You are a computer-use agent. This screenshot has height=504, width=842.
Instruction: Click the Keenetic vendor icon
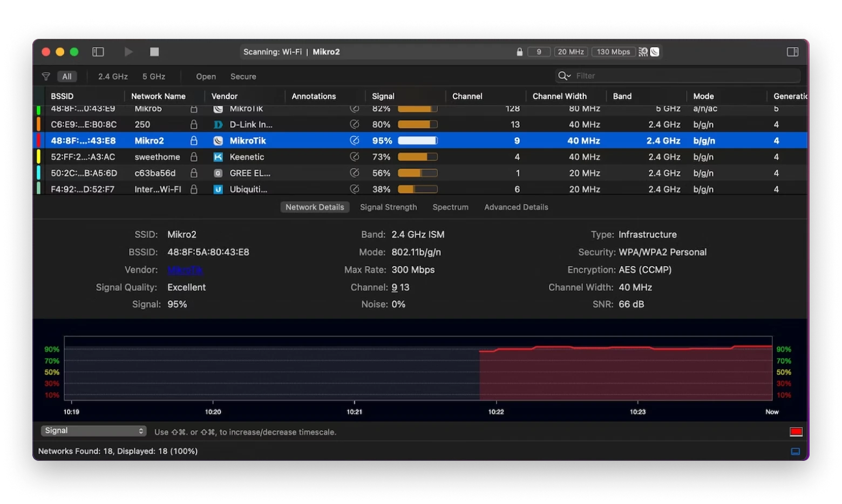(x=218, y=157)
